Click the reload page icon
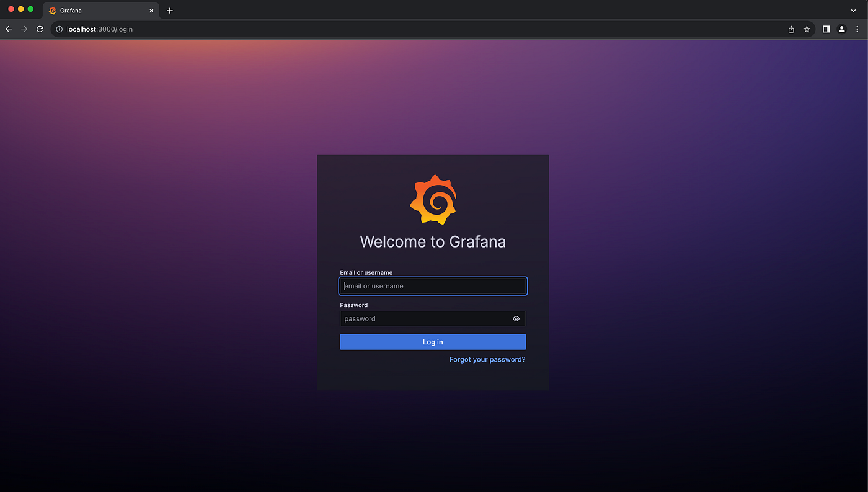This screenshot has height=492, width=868. click(x=40, y=29)
